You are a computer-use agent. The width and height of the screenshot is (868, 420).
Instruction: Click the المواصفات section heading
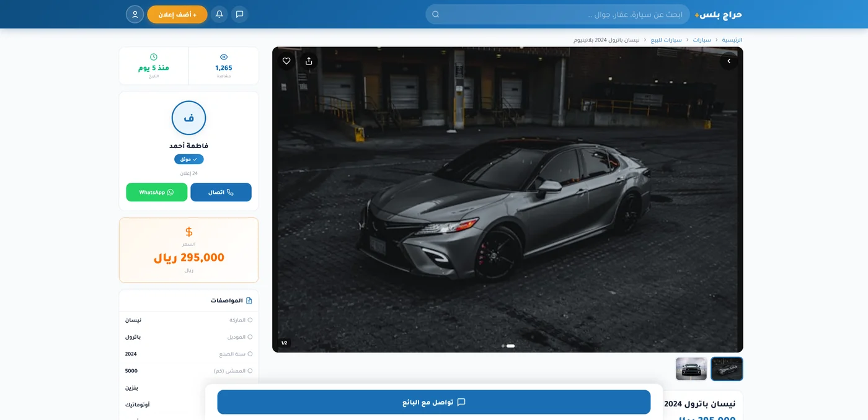click(227, 300)
